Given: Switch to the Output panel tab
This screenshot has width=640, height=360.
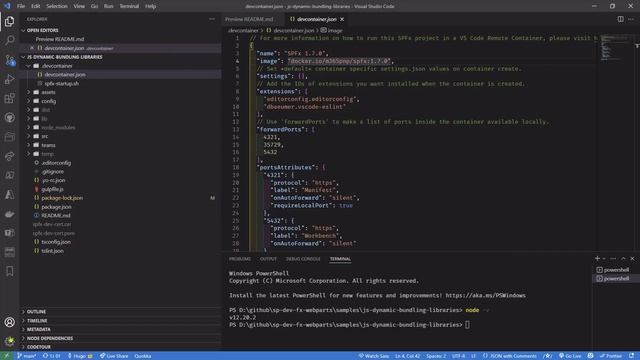Looking at the screenshot, I should (268, 259).
